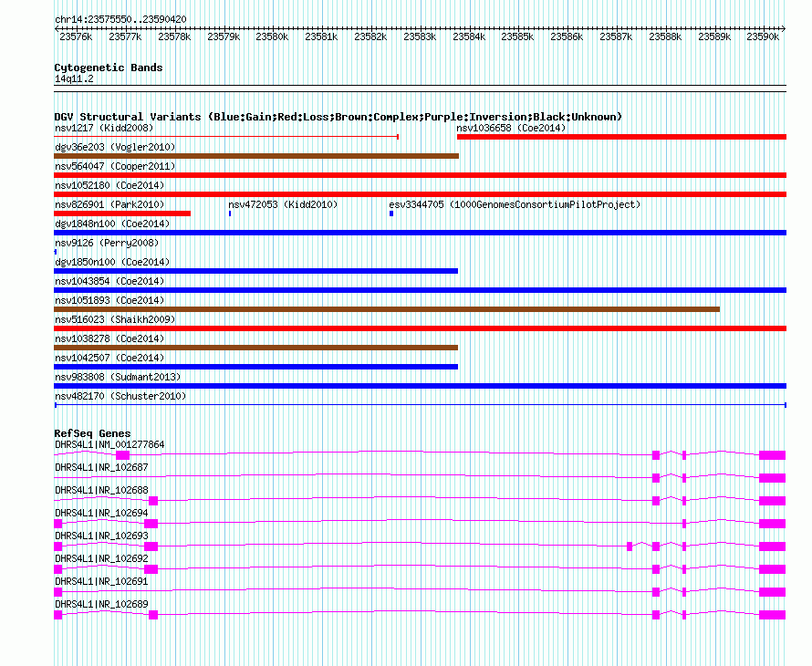Click the red nsv564047 loss bar
The width and height of the screenshot is (812, 666).
tap(421, 175)
